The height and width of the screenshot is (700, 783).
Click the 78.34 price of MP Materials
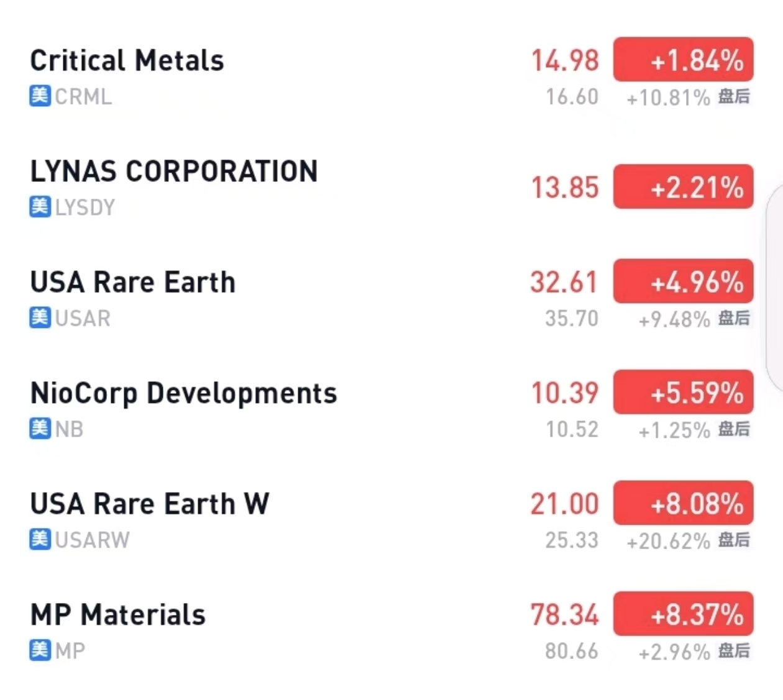pyautogui.click(x=564, y=614)
